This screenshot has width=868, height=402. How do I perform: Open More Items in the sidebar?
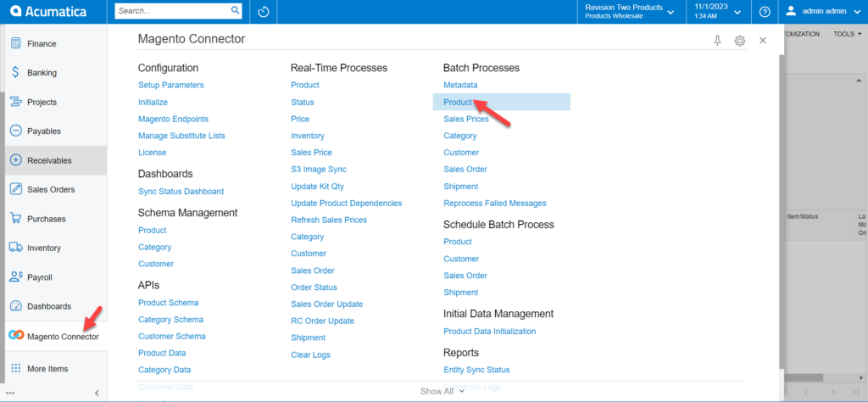point(56,369)
